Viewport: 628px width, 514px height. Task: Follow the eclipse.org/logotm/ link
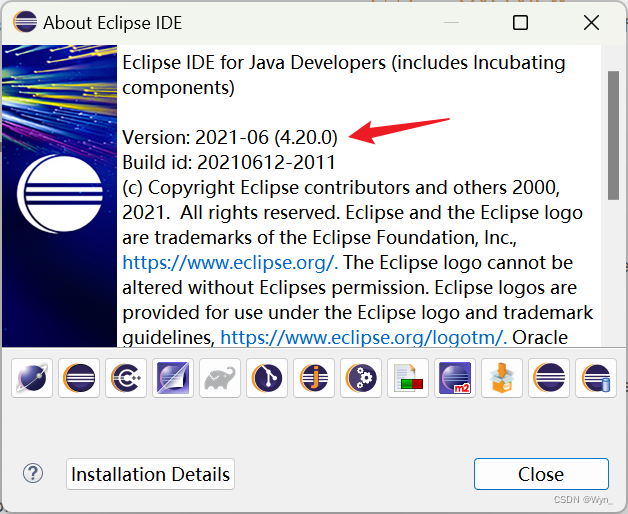pos(363,337)
